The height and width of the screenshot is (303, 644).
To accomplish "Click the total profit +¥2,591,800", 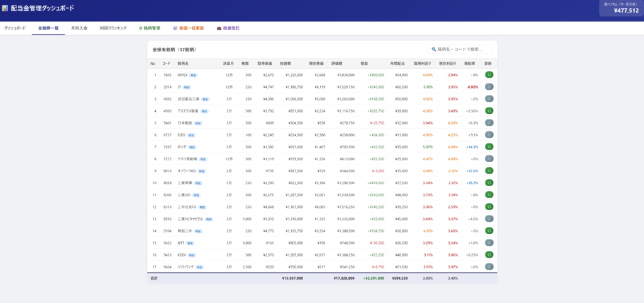I will coord(374,278).
